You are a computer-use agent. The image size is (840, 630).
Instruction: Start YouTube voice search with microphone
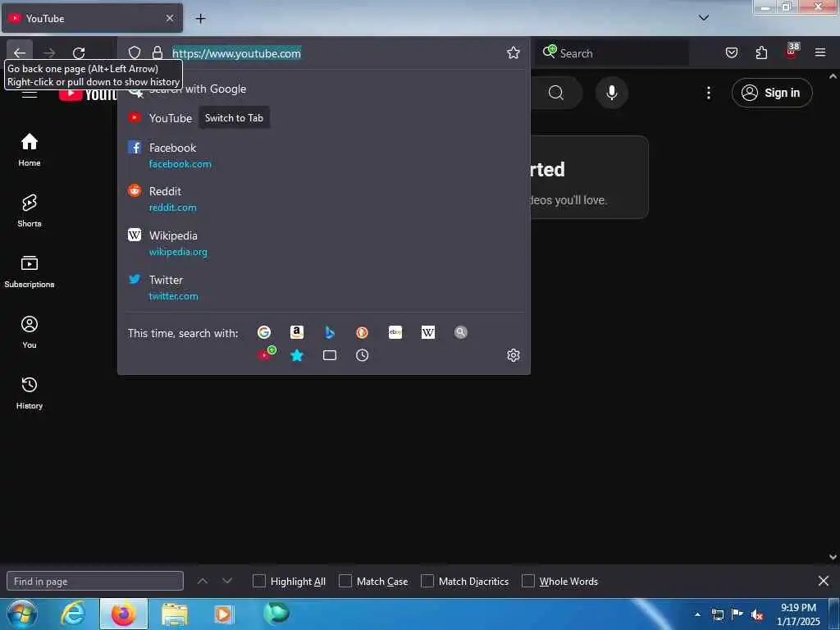tap(611, 93)
